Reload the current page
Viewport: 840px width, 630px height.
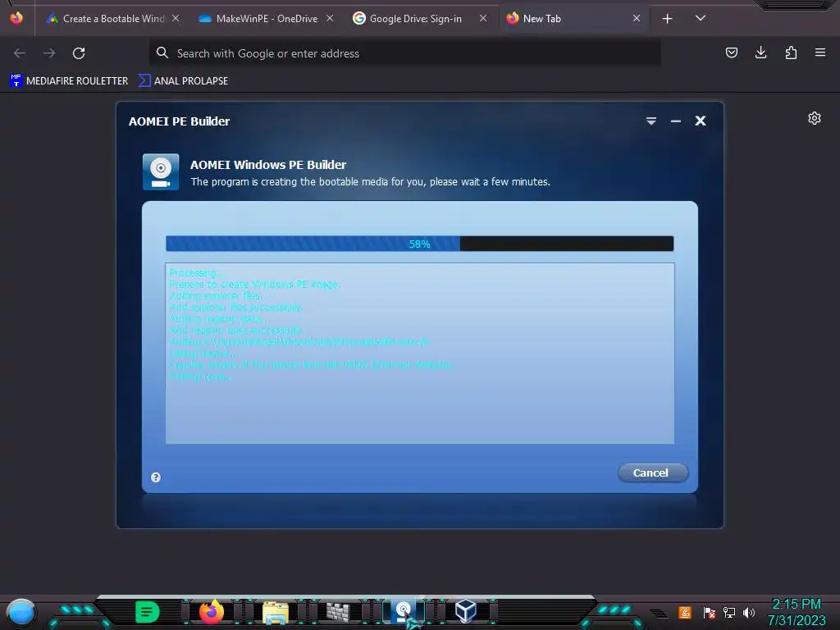click(x=79, y=53)
